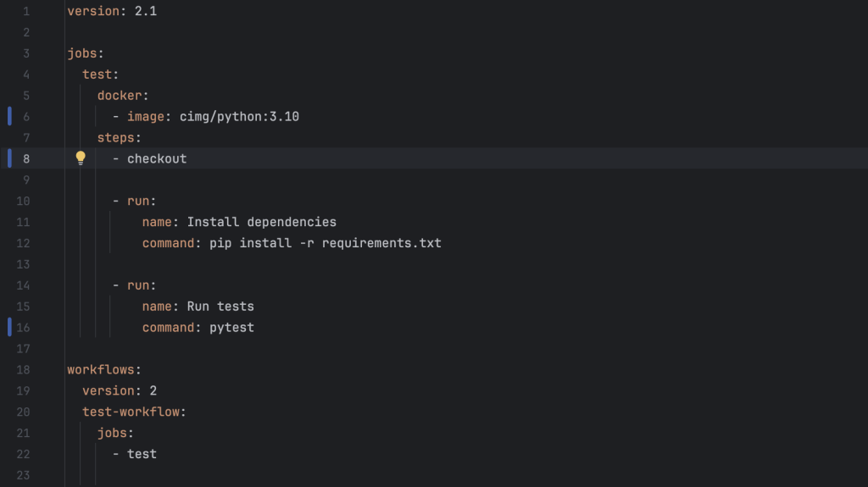Click the blue change marker beside line 8
The height and width of the screenshot is (487, 868).
pos(10,158)
